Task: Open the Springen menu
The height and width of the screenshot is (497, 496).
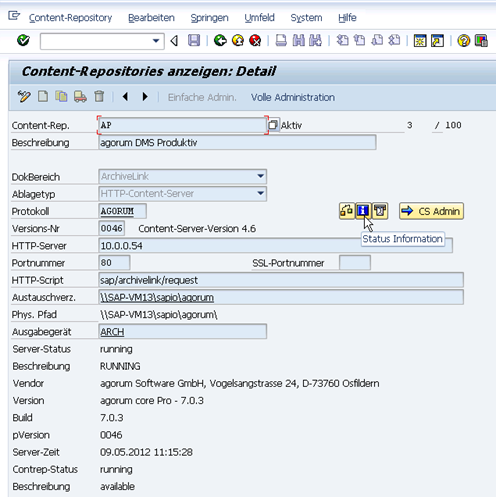Action: [209, 18]
